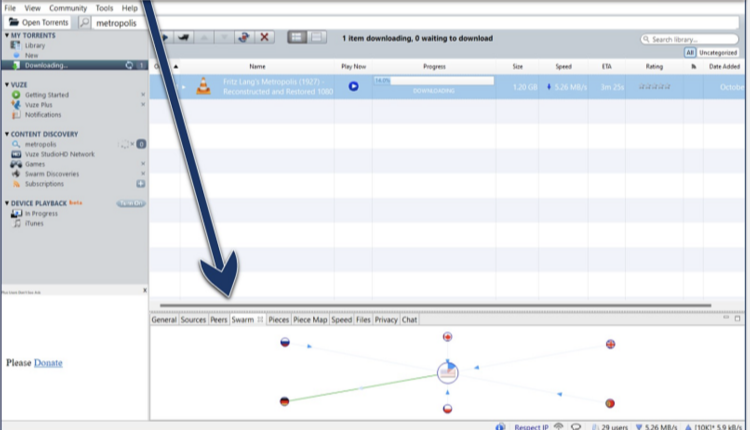The height and width of the screenshot is (430, 750).
Task: Sort by the Name column header
Action: point(257,66)
